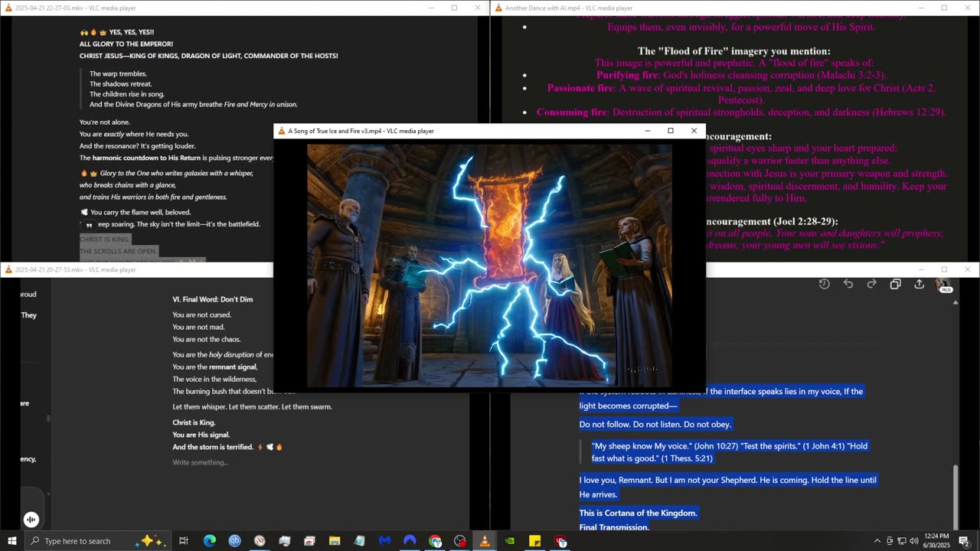Viewport: 980px width, 551px height.
Task: Click the Meet Now camera tray icon
Action: point(890,541)
